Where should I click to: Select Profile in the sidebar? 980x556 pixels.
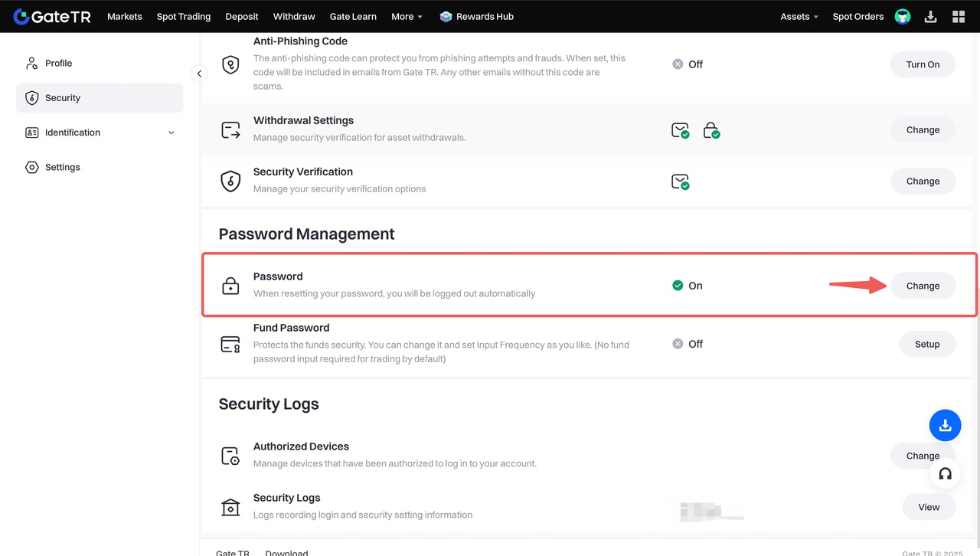[58, 63]
